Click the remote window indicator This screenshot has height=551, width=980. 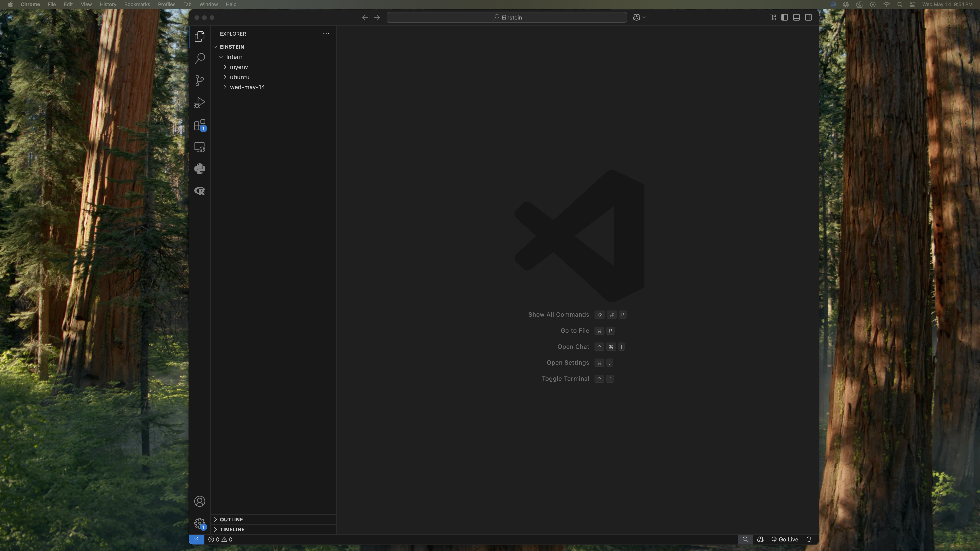pyautogui.click(x=196, y=539)
